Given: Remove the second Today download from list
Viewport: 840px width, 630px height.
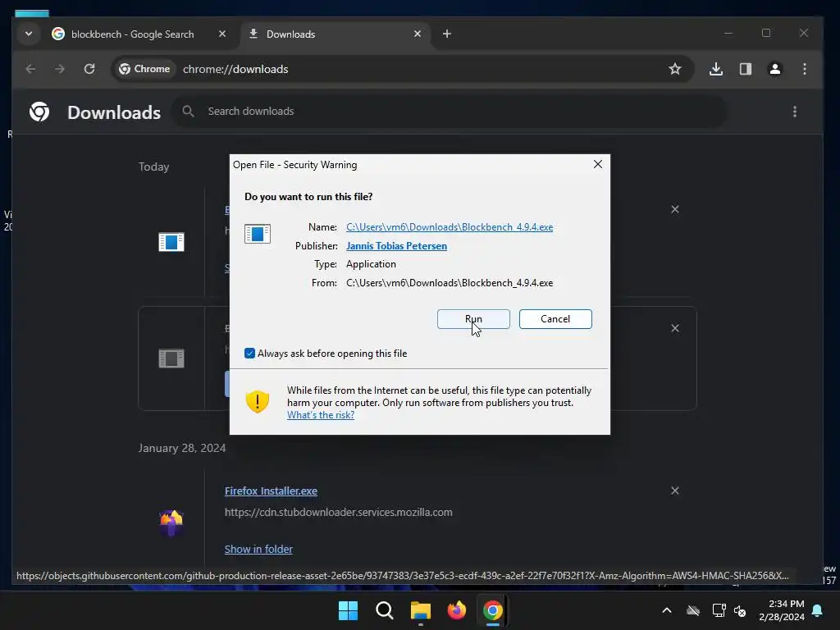Looking at the screenshot, I should click(675, 328).
